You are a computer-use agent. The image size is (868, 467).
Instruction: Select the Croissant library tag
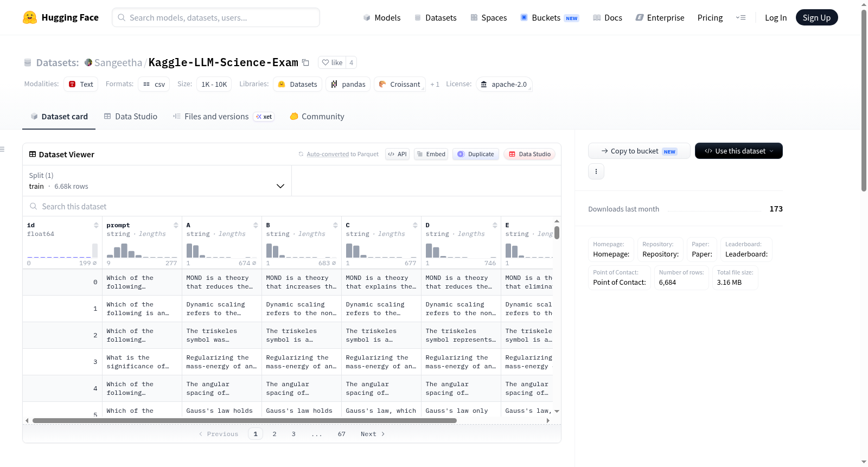[x=400, y=84]
